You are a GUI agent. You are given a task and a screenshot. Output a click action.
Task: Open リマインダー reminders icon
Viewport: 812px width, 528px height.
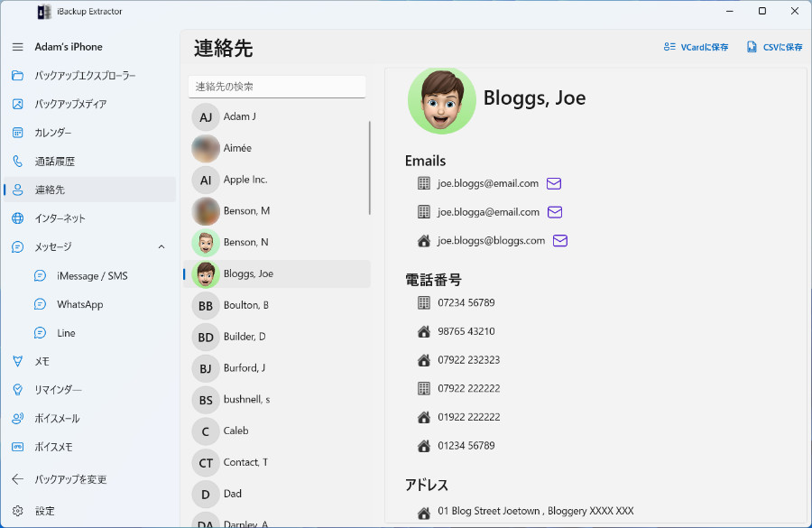pos(18,390)
